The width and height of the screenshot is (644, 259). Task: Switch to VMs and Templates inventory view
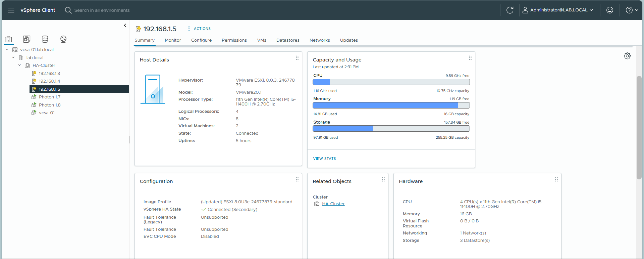tap(27, 39)
